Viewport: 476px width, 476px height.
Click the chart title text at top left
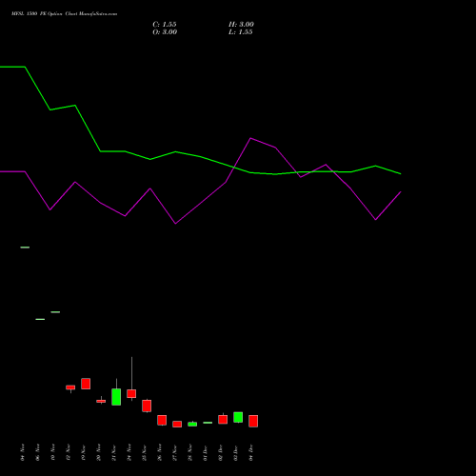point(64,14)
